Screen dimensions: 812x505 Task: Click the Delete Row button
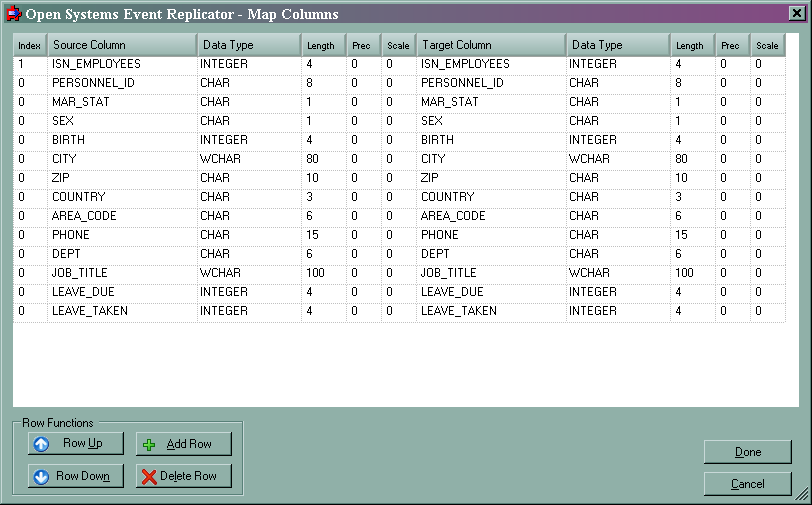(183, 475)
